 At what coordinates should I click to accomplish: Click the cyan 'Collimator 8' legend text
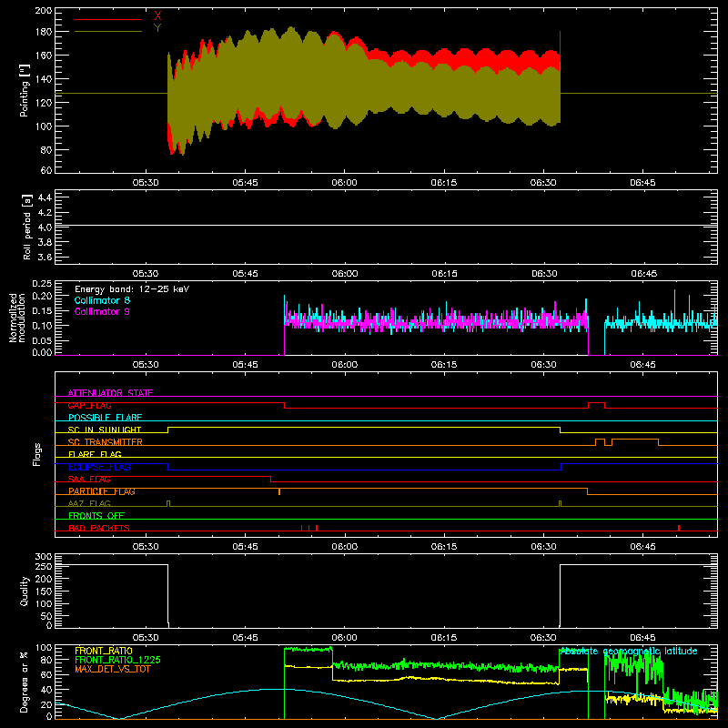102,300
